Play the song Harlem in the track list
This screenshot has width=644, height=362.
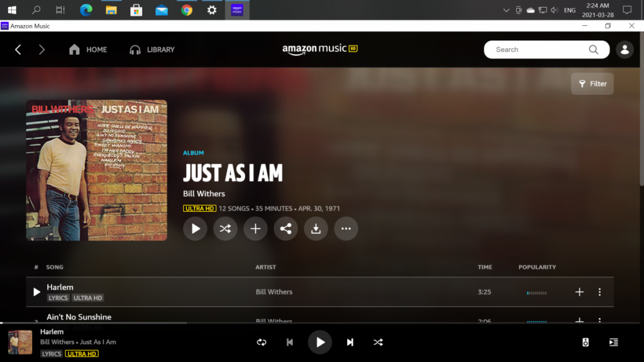point(36,292)
